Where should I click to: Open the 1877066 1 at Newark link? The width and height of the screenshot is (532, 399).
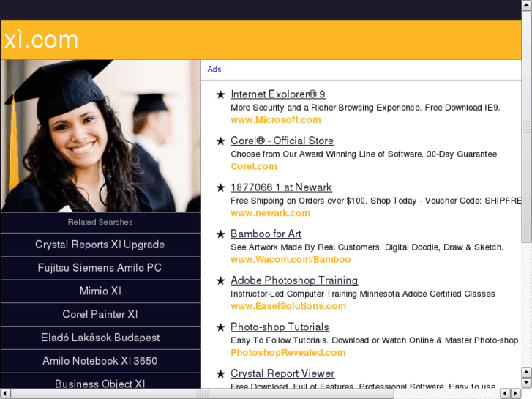[281, 187]
